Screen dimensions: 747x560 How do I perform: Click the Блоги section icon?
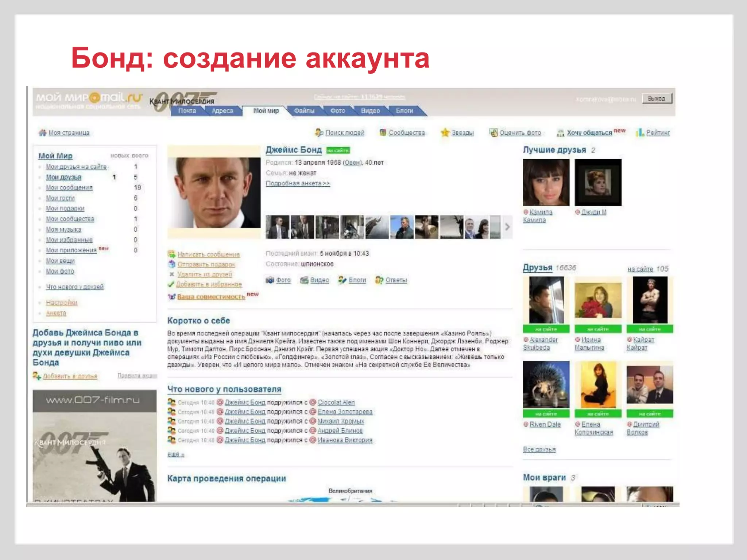(342, 280)
